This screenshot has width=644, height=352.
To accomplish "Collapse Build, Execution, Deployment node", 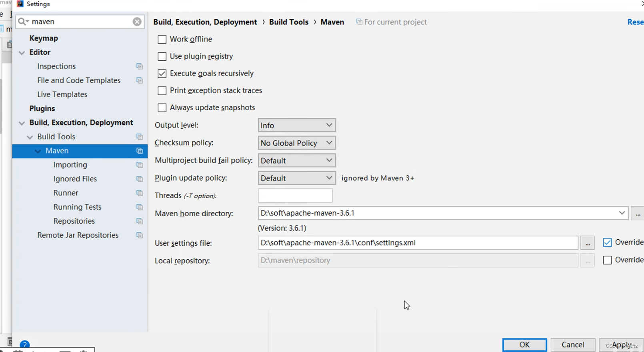I will tap(22, 123).
